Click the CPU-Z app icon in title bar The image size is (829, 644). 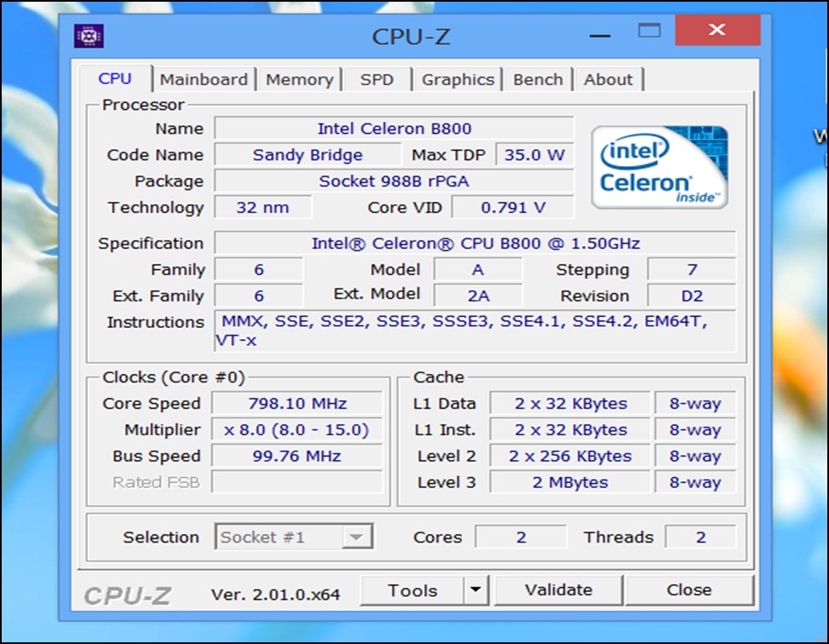tap(89, 36)
